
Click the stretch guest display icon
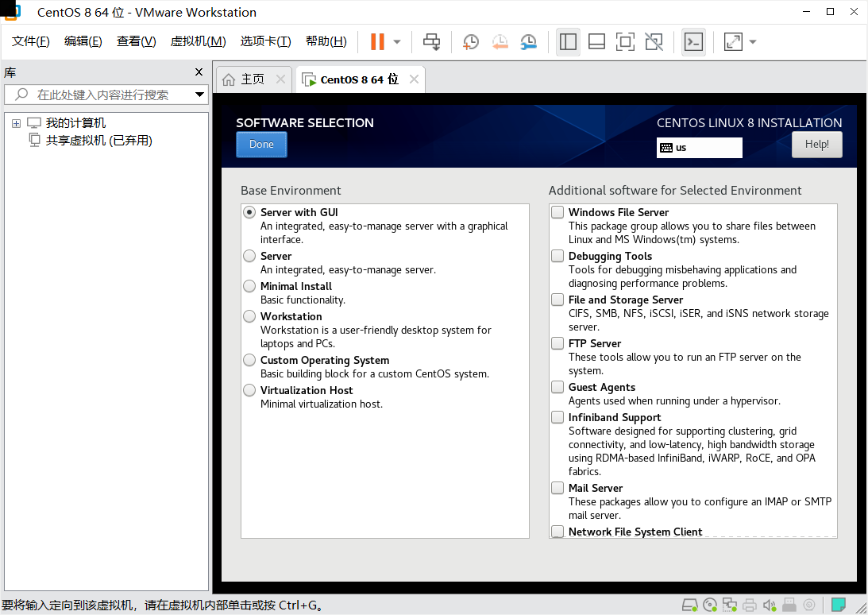point(733,41)
